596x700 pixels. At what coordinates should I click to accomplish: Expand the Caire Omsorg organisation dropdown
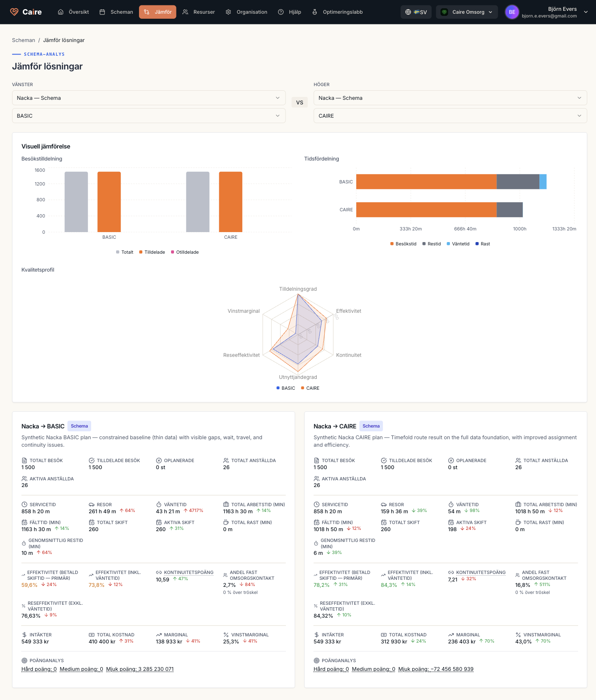[467, 12]
